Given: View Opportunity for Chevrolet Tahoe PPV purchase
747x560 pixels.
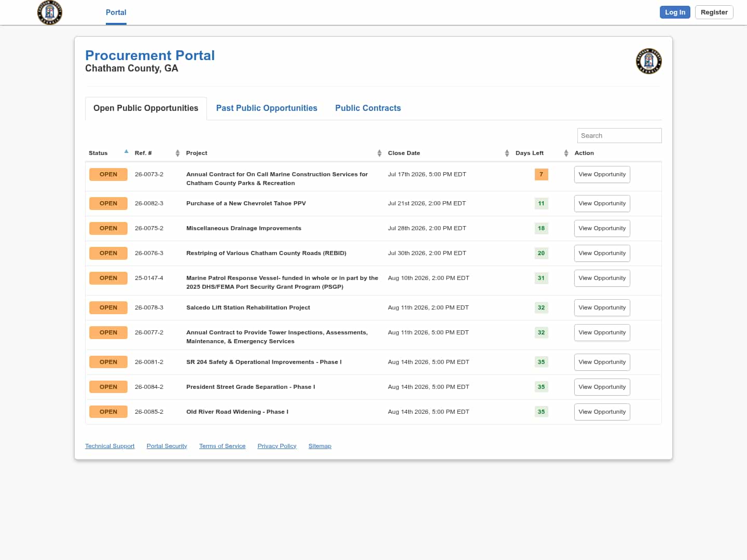Looking at the screenshot, I should coord(602,203).
